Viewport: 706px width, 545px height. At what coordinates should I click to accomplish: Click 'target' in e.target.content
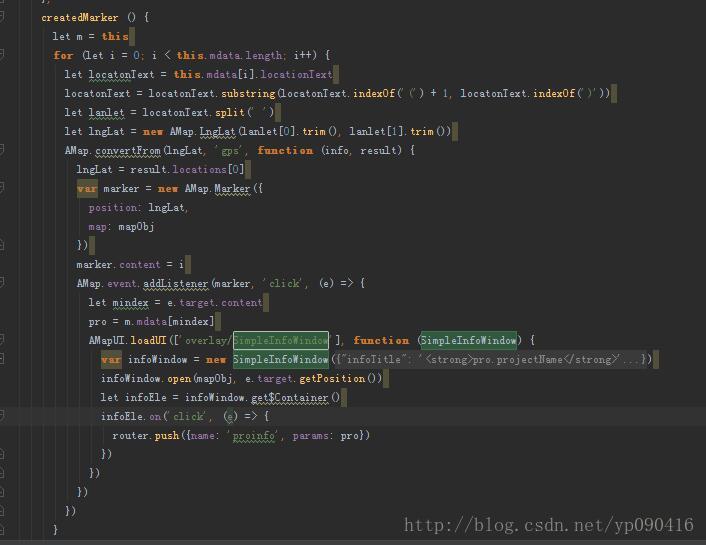[x=197, y=303]
